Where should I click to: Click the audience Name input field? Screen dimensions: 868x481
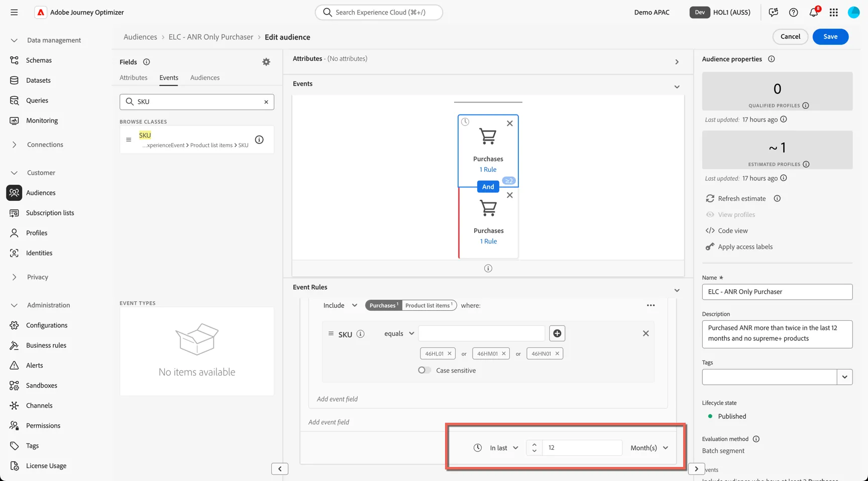point(777,292)
